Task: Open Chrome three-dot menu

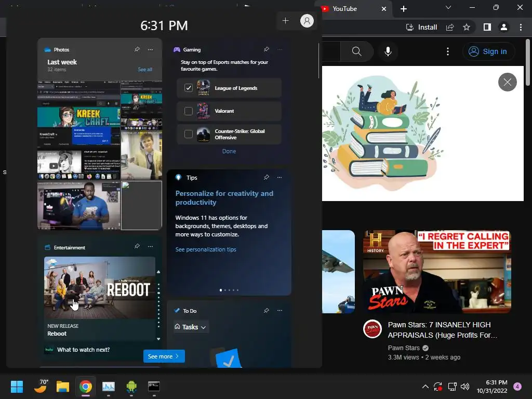Action: click(x=521, y=27)
